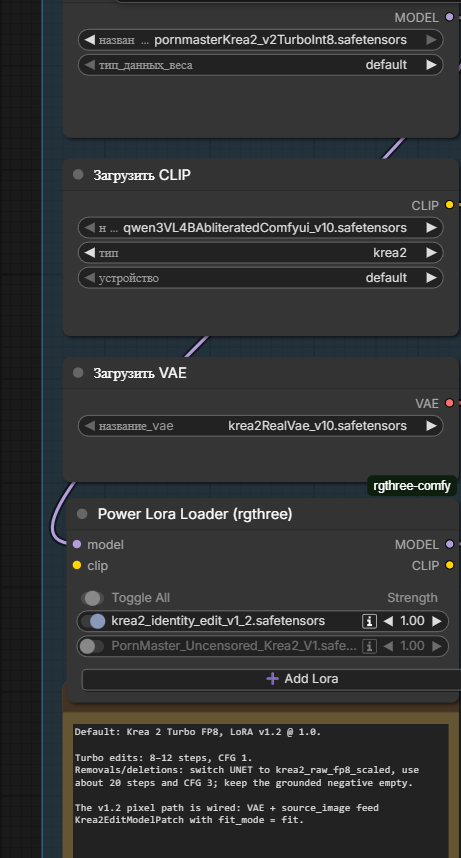Previous value arrow for устройство field
461x858 pixels.
tap(89, 278)
